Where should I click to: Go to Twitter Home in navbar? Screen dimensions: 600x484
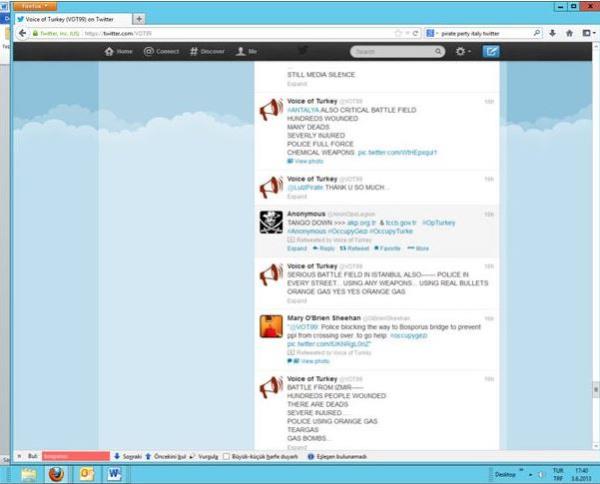click(x=118, y=51)
